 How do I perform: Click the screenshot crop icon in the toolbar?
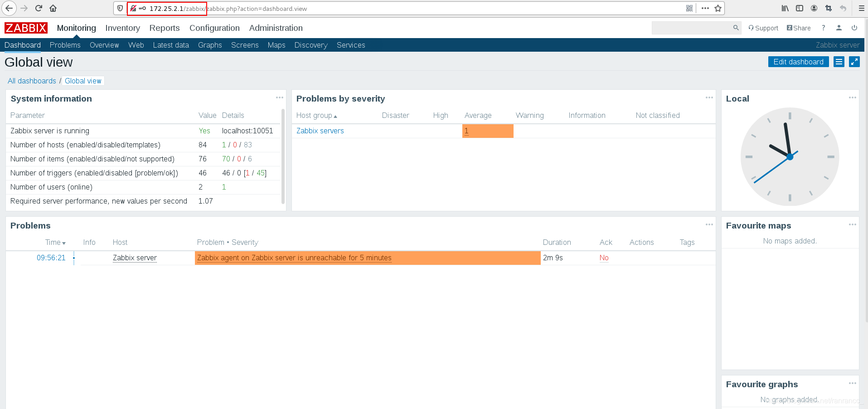(829, 8)
